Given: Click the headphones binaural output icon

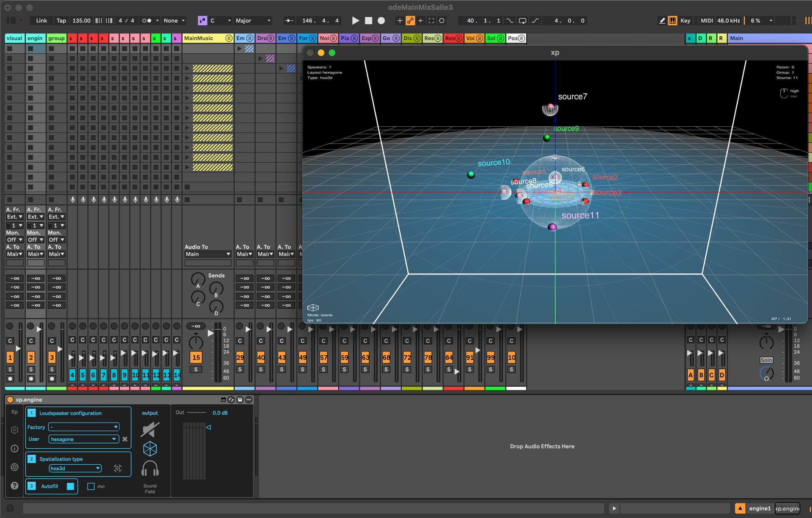Looking at the screenshot, I should 150,469.
